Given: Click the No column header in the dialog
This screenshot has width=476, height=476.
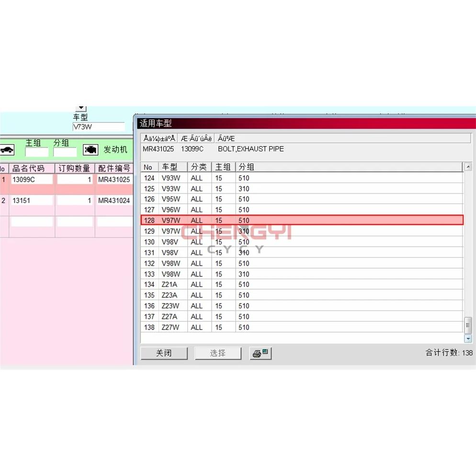Looking at the screenshot, I should 150,167.
